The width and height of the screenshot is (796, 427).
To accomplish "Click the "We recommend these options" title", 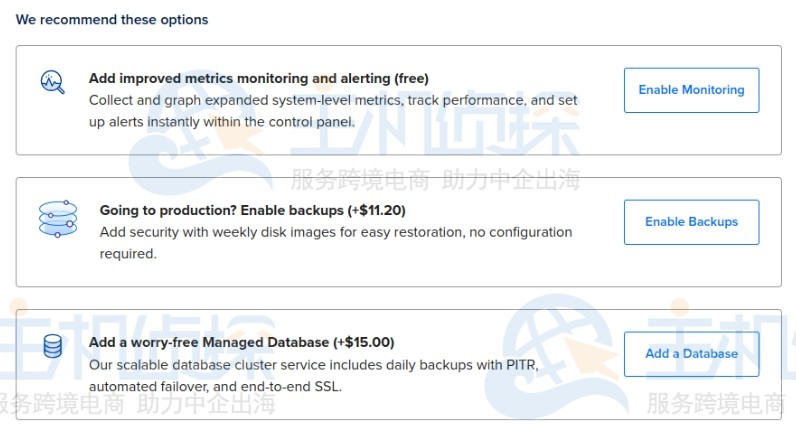I will point(112,20).
